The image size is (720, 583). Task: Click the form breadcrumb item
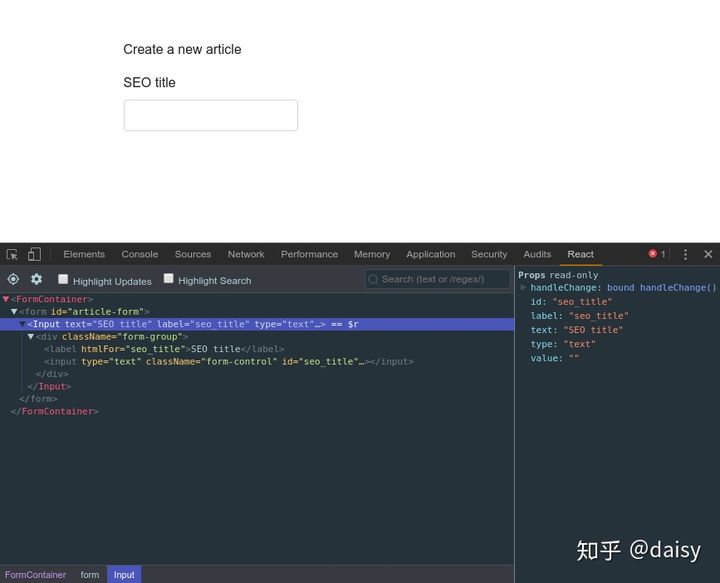(90, 575)
